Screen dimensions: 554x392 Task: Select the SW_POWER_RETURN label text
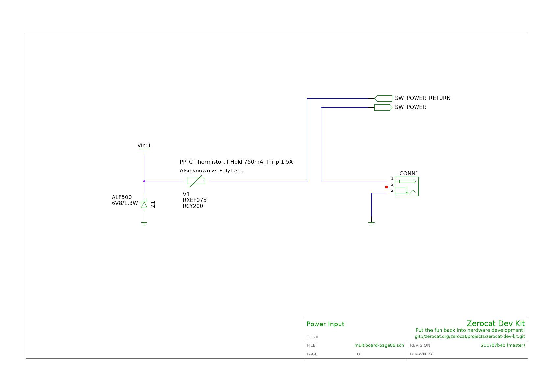tap(423, 98)
